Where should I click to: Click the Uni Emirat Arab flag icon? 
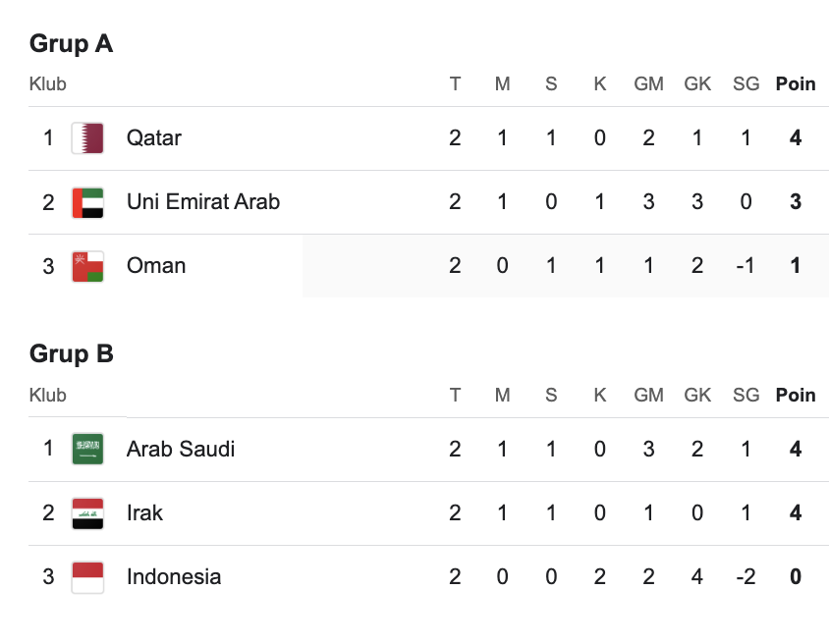pos(87,202)
